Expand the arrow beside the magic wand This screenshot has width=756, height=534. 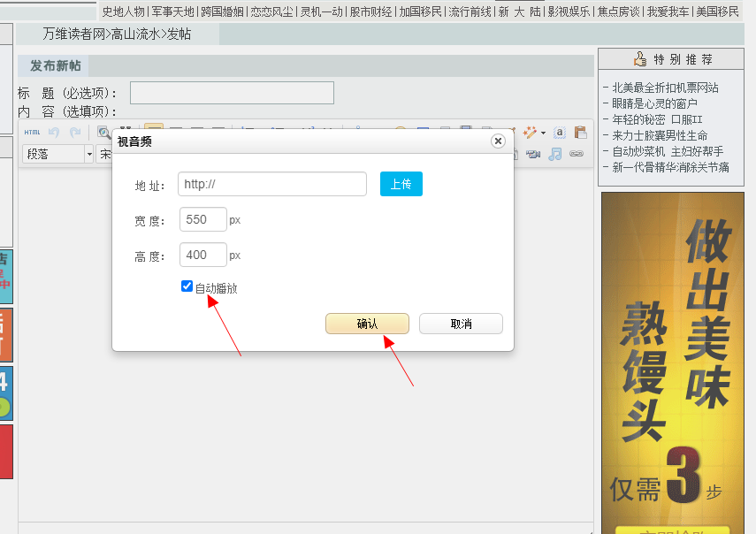[543, 133]
